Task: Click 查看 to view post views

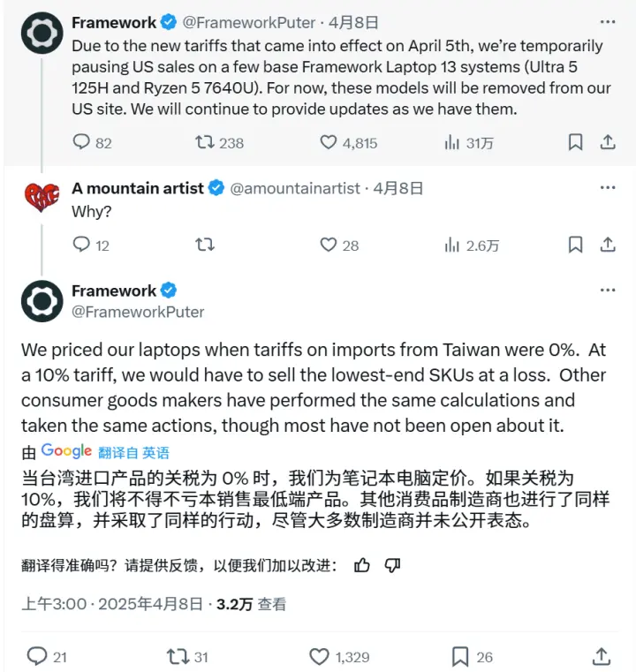Action: (x=272, y=605)
